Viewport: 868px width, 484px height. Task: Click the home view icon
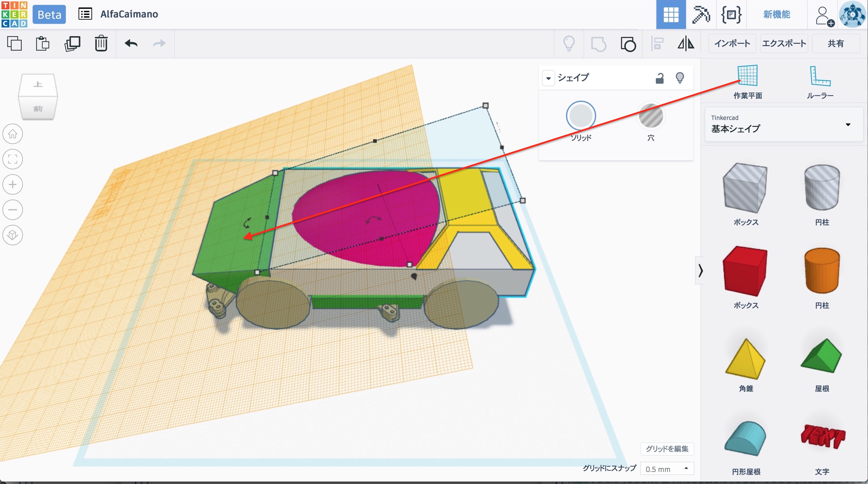[x=13, y=134]
